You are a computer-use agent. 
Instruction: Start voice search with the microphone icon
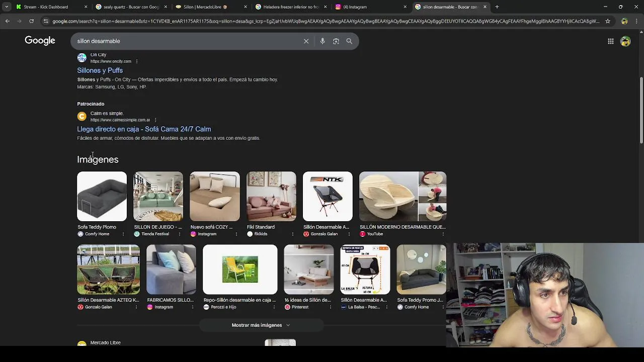click(323, 41)
